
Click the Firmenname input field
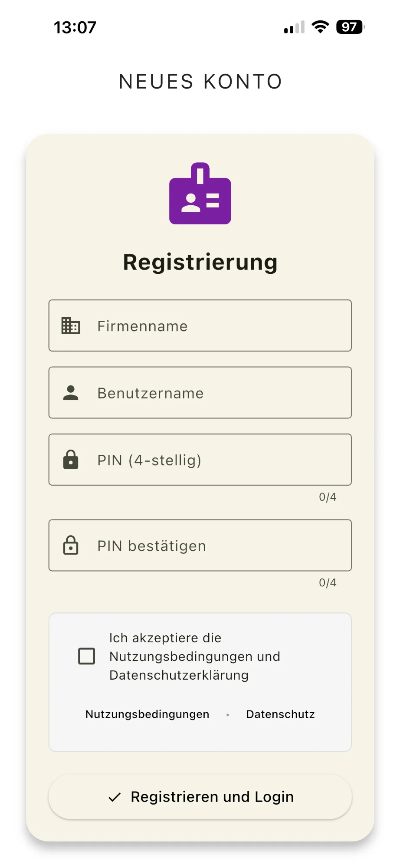(x=200, y=326)
